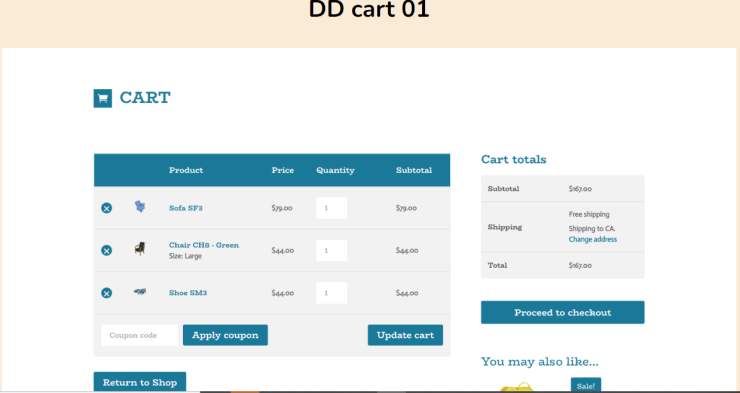Click the Apply coupon button
This screenshot has width=740, height=393.
click(x=226, y=335)
